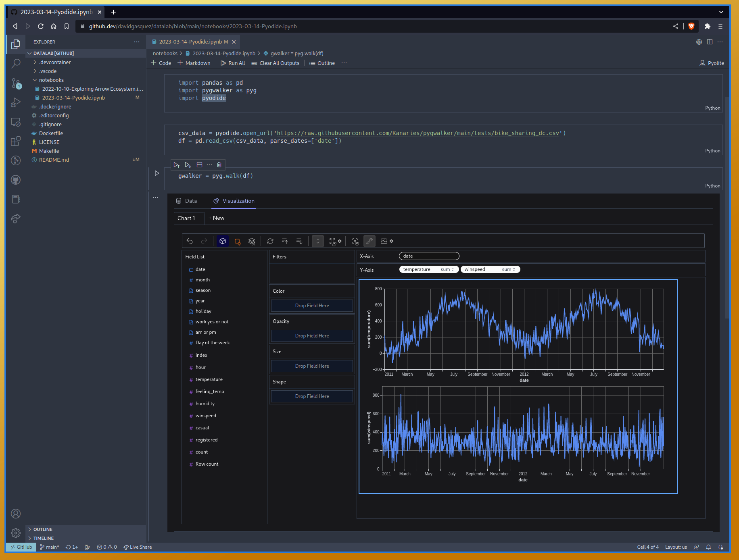This screenshot has width=739, height=560.
Task: Click Clear All Outputs
Action: 275,63
